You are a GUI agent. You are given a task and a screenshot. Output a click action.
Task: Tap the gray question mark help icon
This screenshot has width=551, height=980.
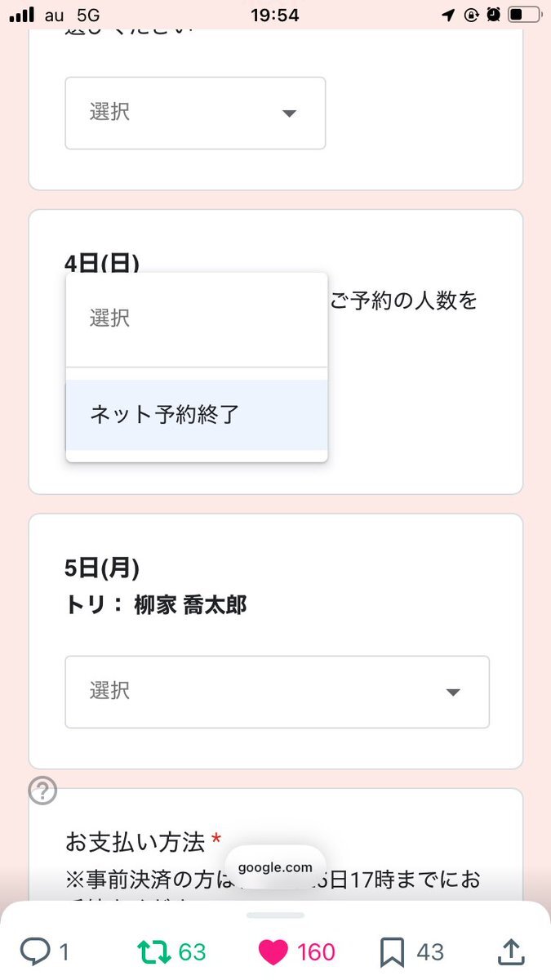(42, 791)
